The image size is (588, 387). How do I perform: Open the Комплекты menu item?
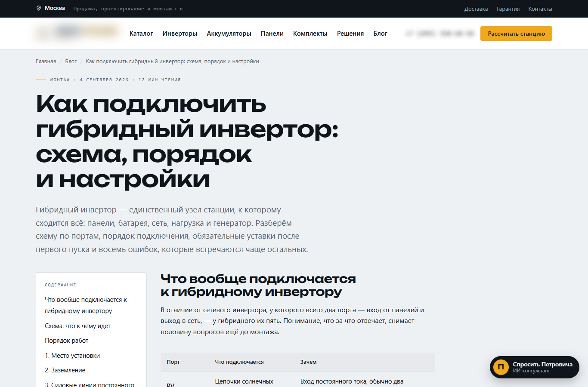coord(310,34)
